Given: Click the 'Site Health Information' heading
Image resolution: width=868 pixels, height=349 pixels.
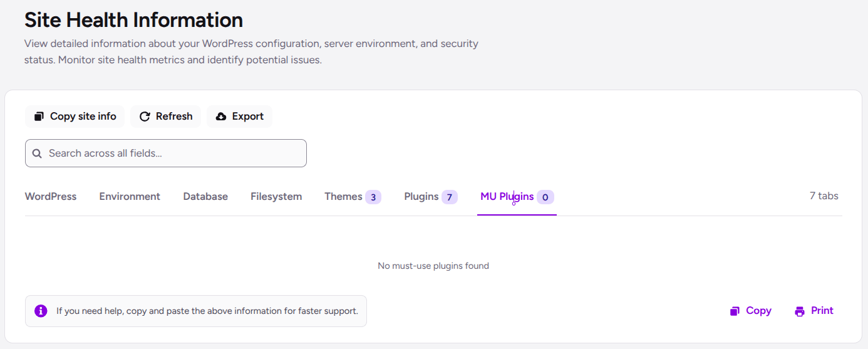Looking at the screenshot, I should [x=133, y=20].
